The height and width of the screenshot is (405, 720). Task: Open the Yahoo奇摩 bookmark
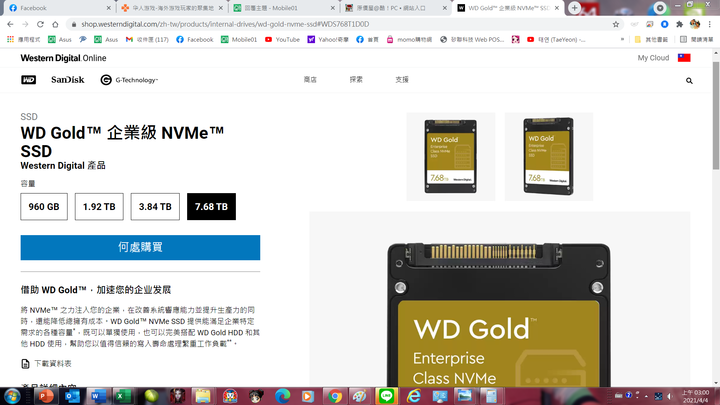click(328, 39)
